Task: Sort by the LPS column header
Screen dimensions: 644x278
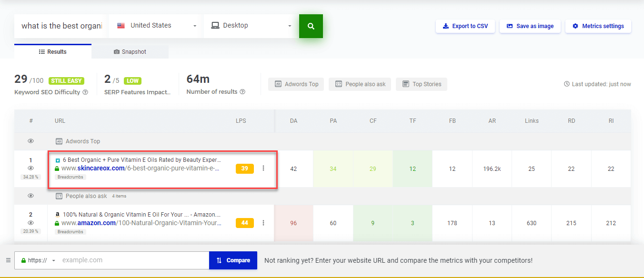Action: [x=241, y=121]
